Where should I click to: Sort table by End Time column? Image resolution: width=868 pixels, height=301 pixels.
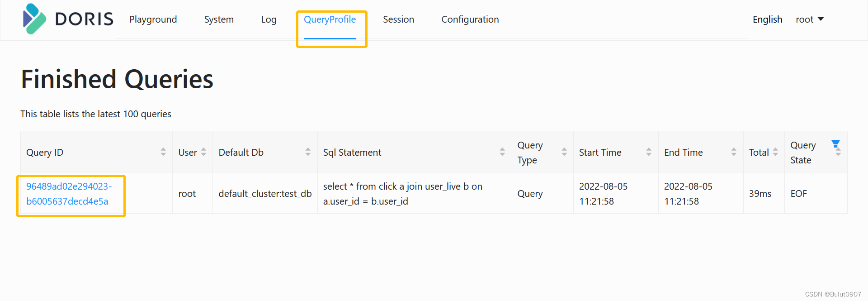[734, 152]
